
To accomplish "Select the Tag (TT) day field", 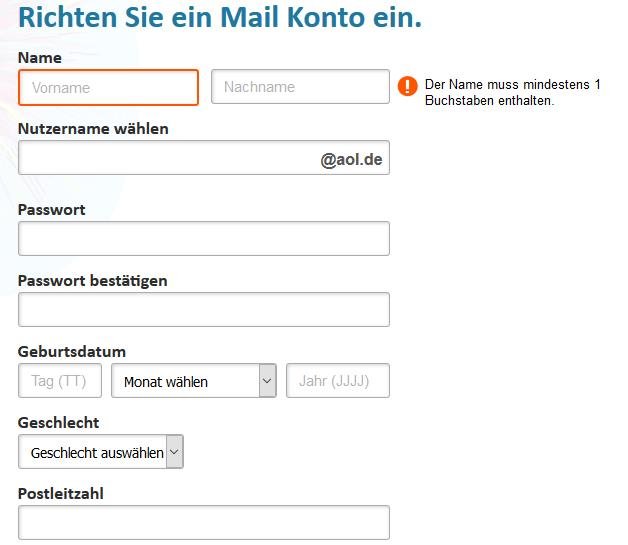I will 60,381.
